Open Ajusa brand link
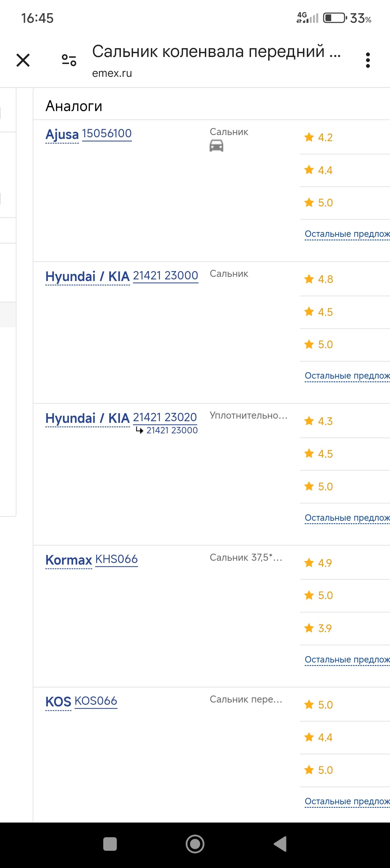The image size is (390, 868). (62, 134)
